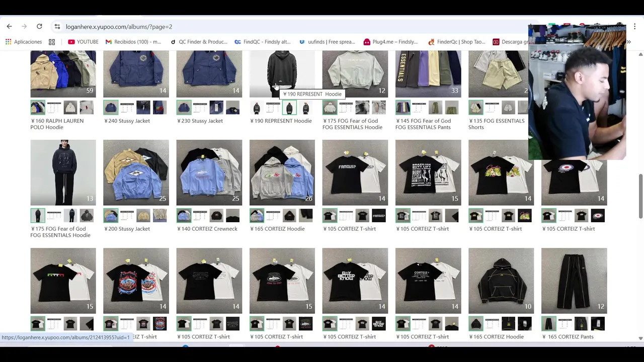The image size is (644, 362).
Task: Click the ¥135 FOG ESSENTIALS Shorts title
Action: tap(497, 124)
